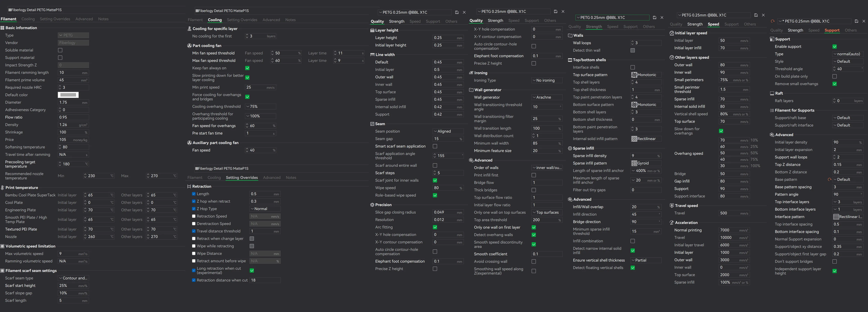868x312 pixels.
Task: Click the Part cooling fan section icon
Action: [189, 46]
